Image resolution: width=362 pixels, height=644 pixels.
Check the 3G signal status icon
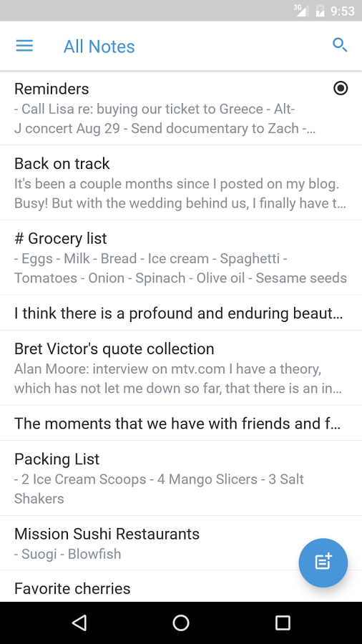(x=301, y=10)
